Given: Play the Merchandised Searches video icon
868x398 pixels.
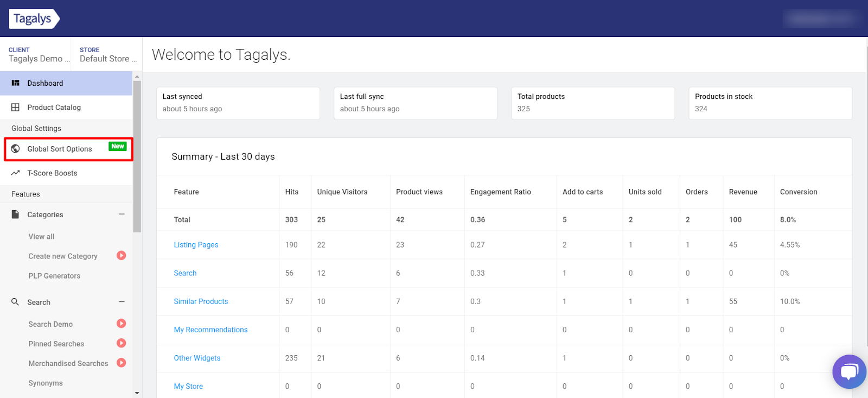Looking at the screenshot, I should [122, 363].
